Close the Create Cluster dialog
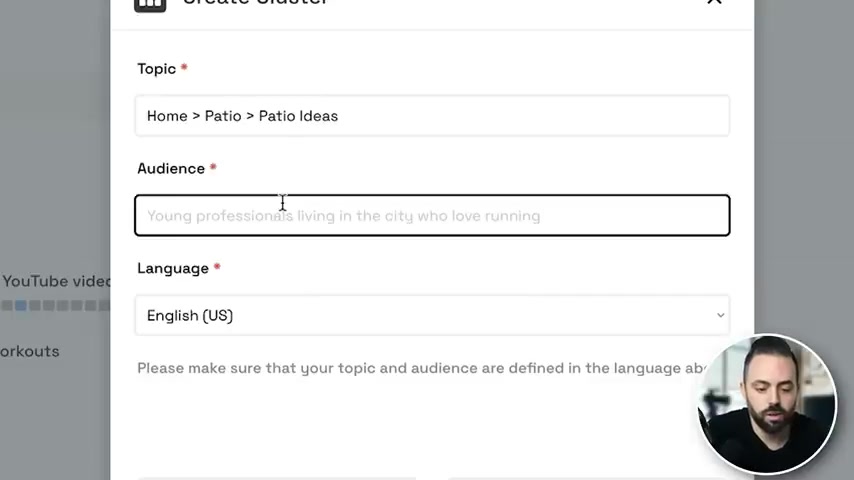854x480 pixels. click(714, 2)
